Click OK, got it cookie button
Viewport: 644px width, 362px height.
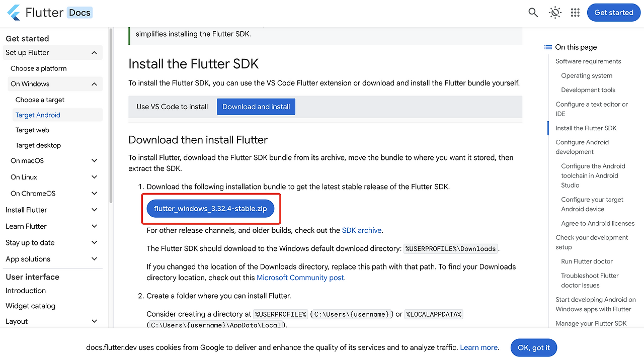point(534,347)
